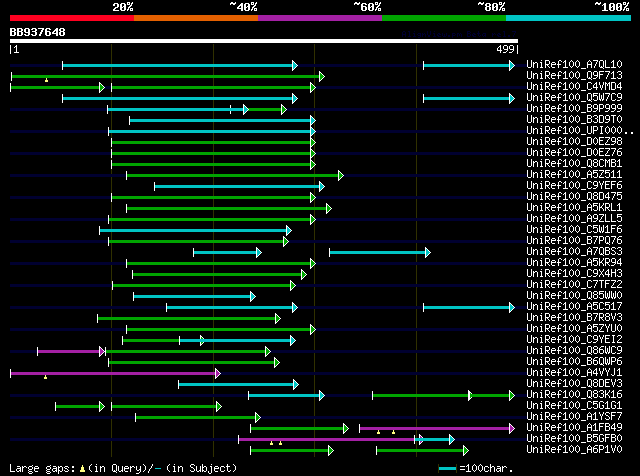Click the cyan alignment bar for C9YEF6
This screenshot has width=640, height=476.
point(240,187)
